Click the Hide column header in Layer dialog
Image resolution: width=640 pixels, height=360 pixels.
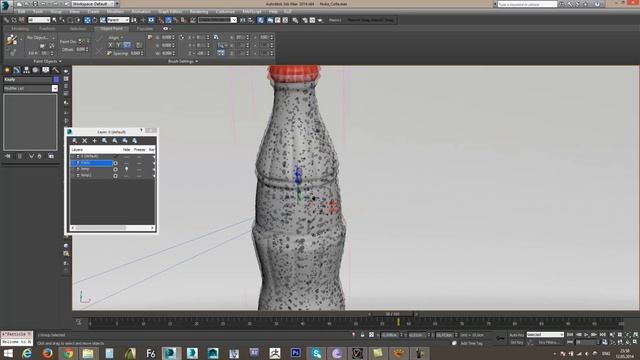pos(127,150)
